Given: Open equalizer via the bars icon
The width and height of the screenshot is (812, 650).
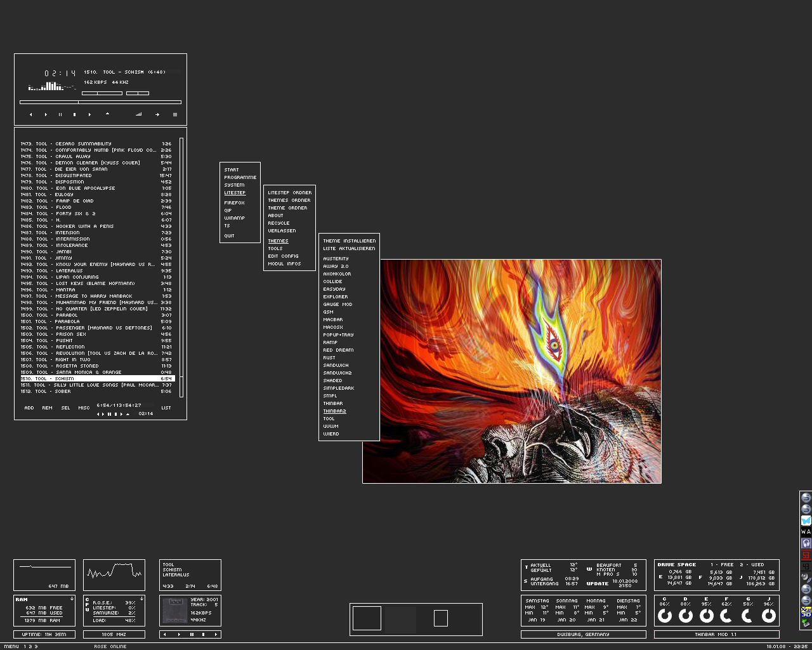Looking at the screenshot, I should (139, 115).
